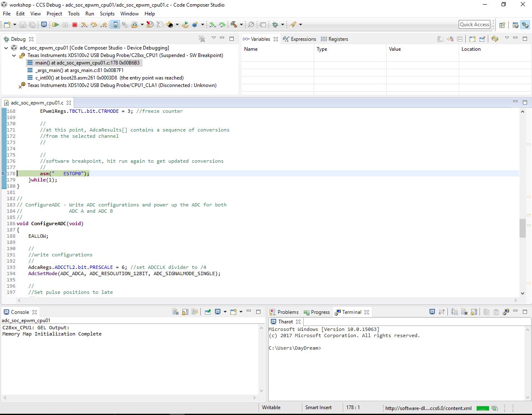
Task: Toggle Scroll Lock in the Console panel
Action: [185, 312]
